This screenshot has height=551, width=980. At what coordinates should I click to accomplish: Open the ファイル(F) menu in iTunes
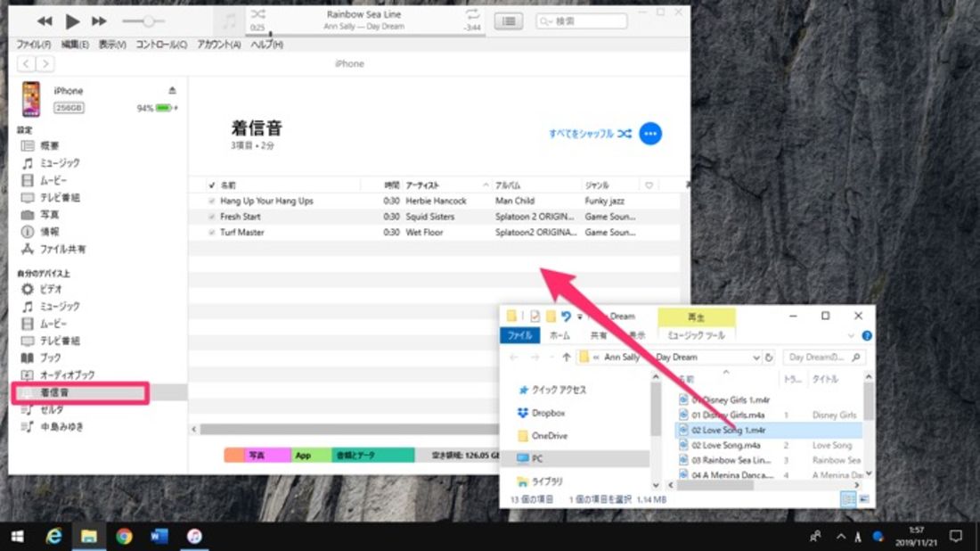tap(33, 45)
